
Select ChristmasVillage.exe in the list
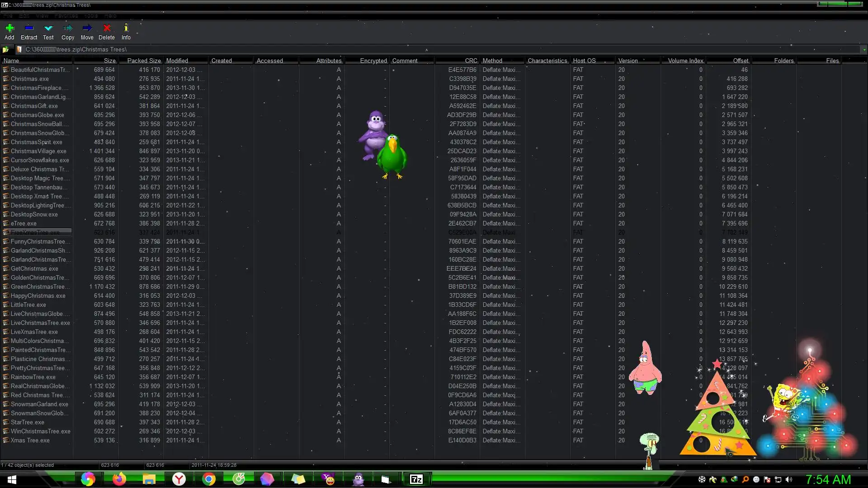(38, 151)
